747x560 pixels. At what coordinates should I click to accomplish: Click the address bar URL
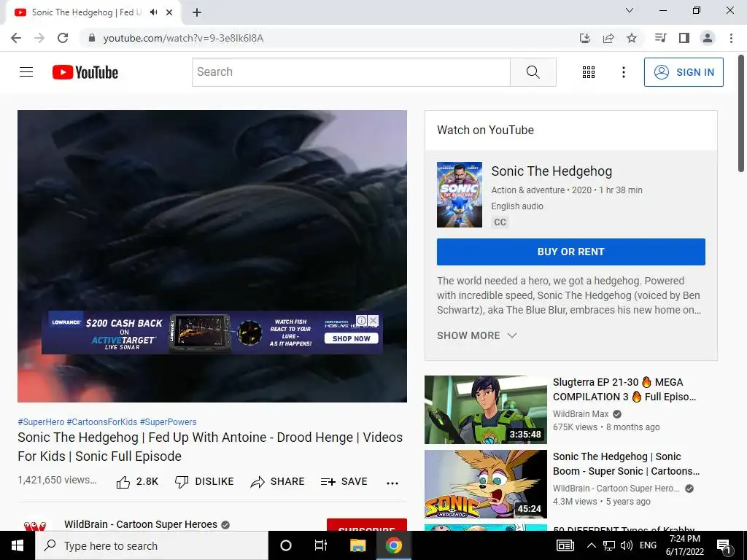coord(183,38)
